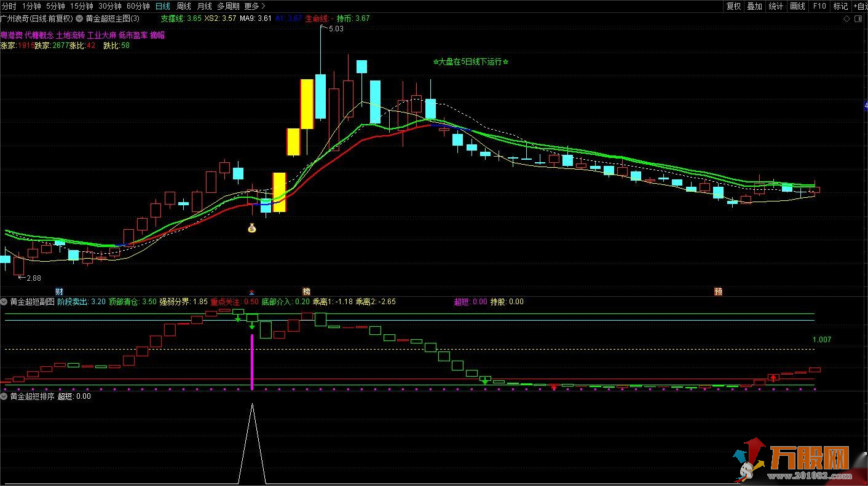Screen dimensions: 868x486
Task: Switch to 周线 weekly period
Action: click(183, 6)
